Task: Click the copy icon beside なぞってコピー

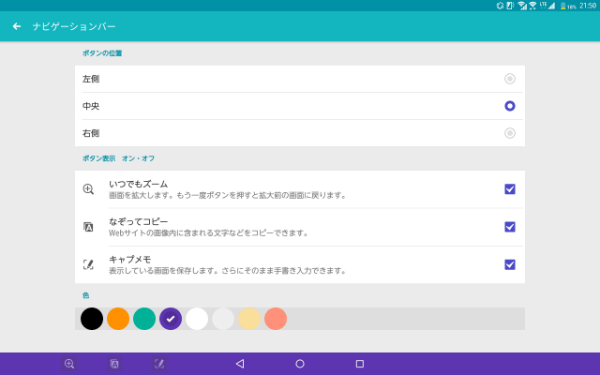Action: [88, 227]
